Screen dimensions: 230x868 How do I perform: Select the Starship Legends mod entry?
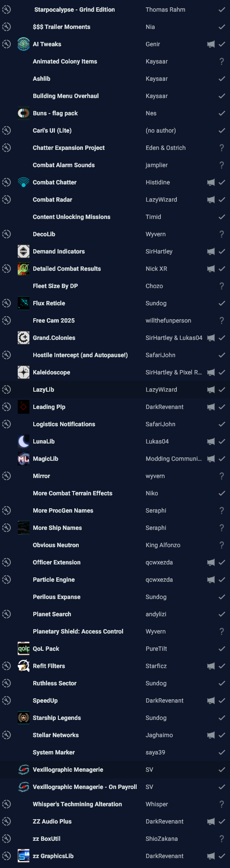115,718
